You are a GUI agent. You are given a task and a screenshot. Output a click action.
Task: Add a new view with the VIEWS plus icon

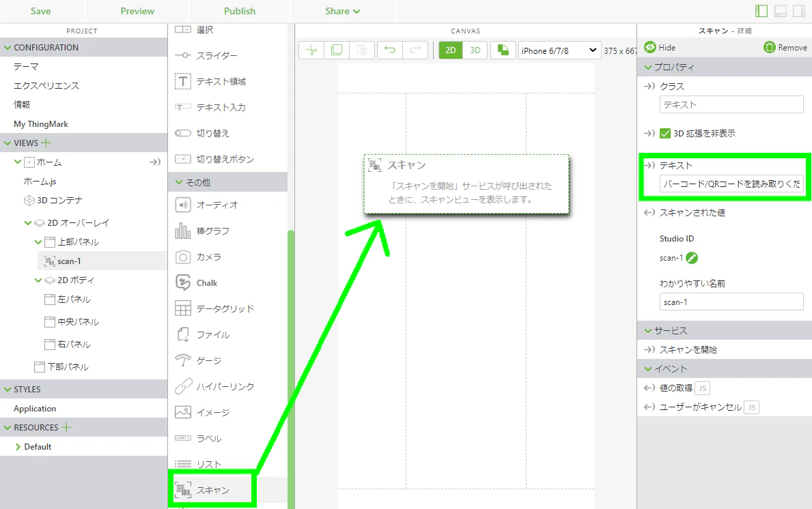tap(46, 143)
